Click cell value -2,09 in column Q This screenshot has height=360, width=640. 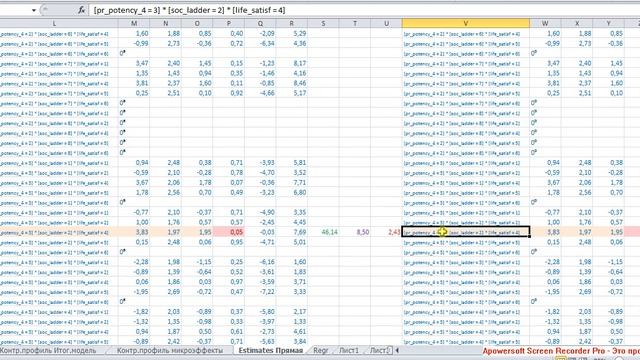click(267, 33)
